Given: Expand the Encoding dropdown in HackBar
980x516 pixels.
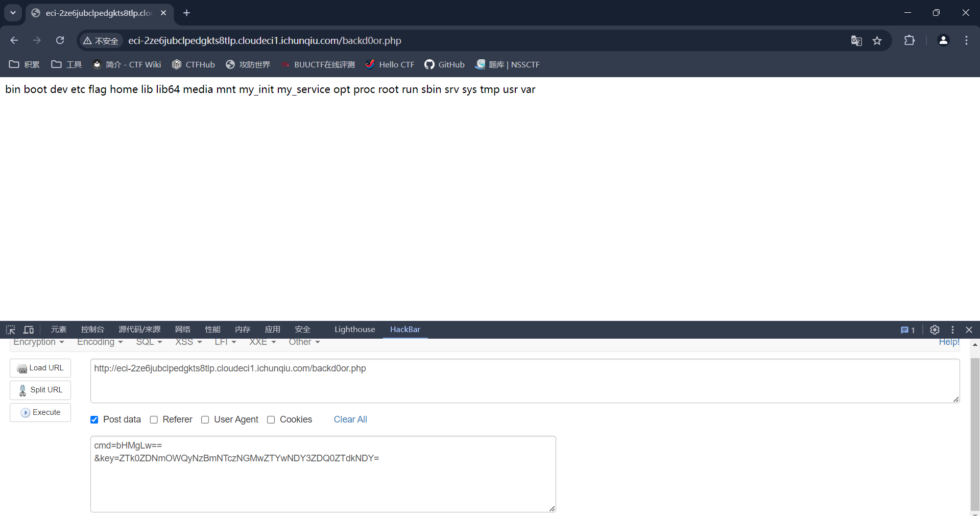Looking at the screenshot, I should click(x=100, y=342).
